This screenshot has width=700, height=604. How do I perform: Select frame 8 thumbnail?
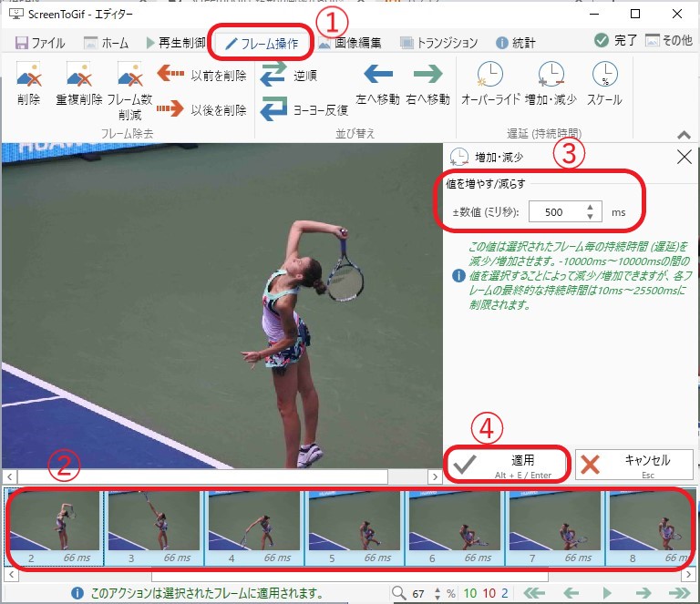tap(651, 527)
